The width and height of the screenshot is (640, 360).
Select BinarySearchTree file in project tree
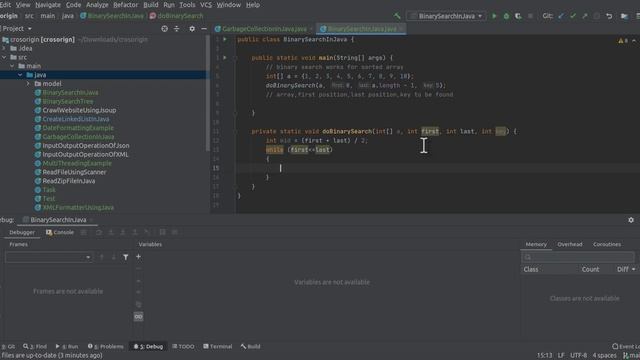pyautogui.click(x=68, y=101)
